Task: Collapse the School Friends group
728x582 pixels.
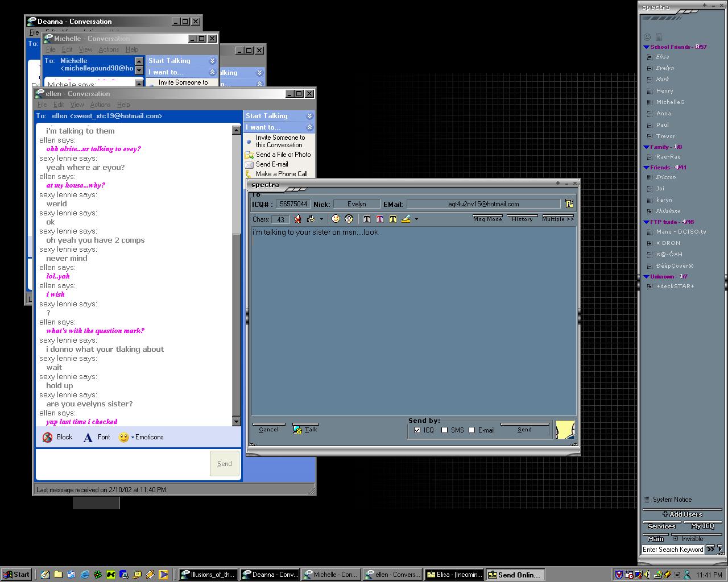Action: pyautogui.click(x=646, y=47)
